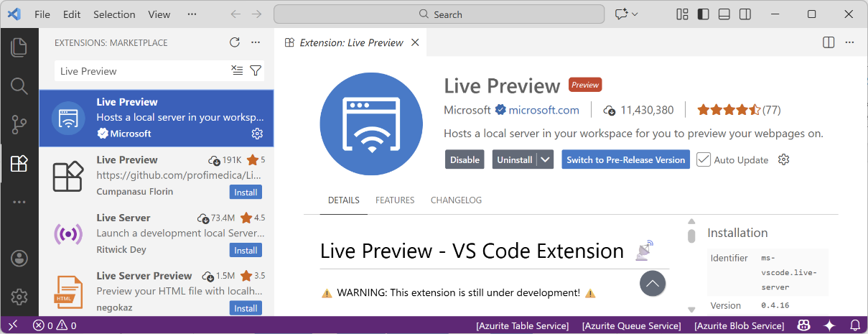
Task: Toggle secondary side bar visibility
Action: 745,14
